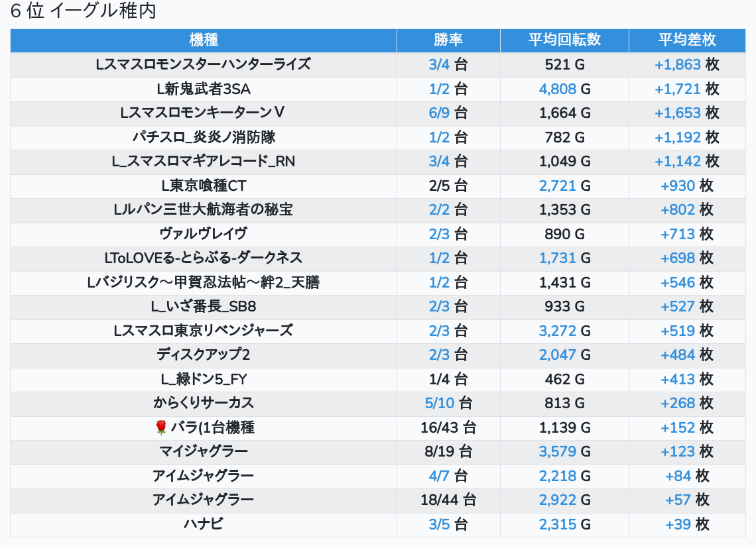Click the 18/44 台 win rate cell

point(448,500)
